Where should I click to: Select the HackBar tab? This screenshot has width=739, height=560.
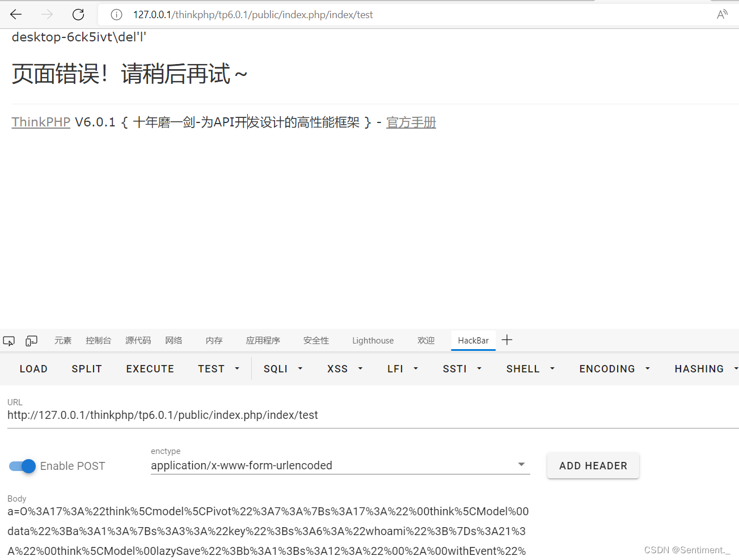click(474, 341)
